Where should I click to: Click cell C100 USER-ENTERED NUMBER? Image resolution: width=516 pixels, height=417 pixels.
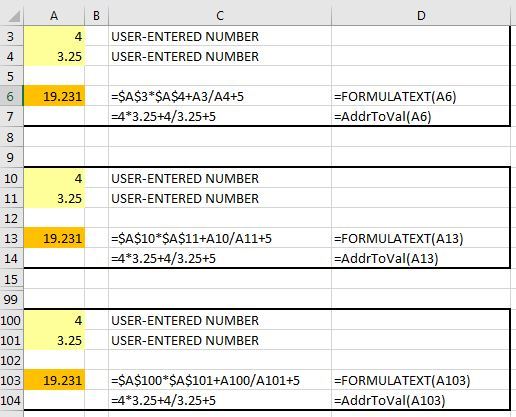coord(220,320)
